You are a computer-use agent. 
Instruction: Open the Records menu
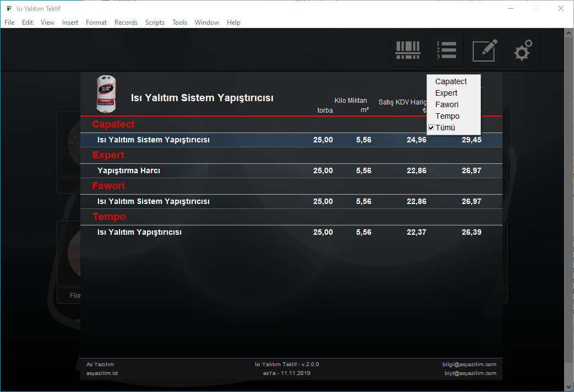tap(126, 23)
